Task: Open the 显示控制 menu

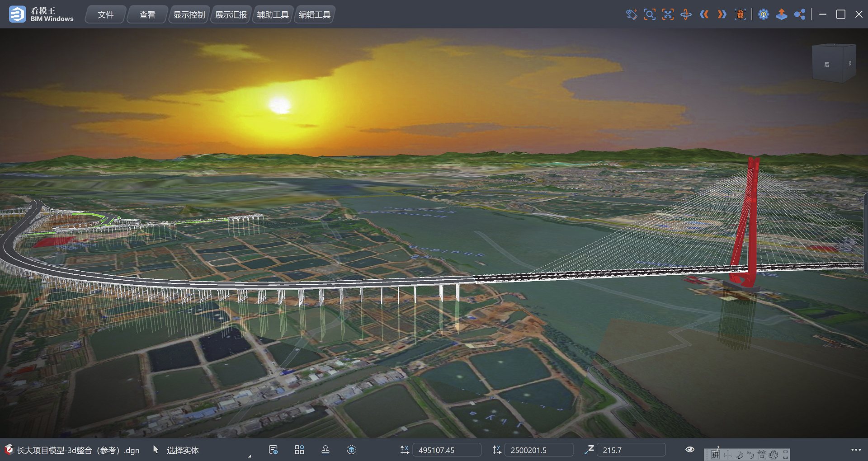Action: click(x=189, y=14)
